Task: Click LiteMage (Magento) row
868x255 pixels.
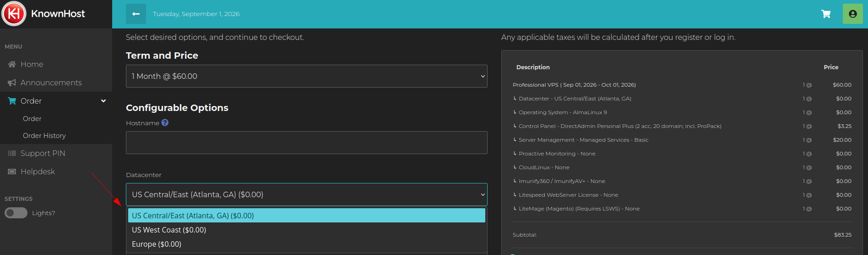Action: [x=682, y=209]
